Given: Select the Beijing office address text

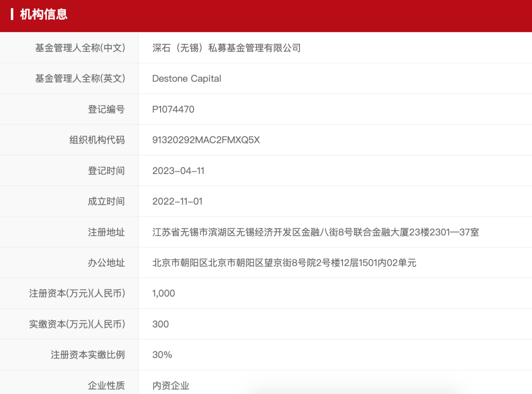Looking at the screenshot, I should coord(284,263).
